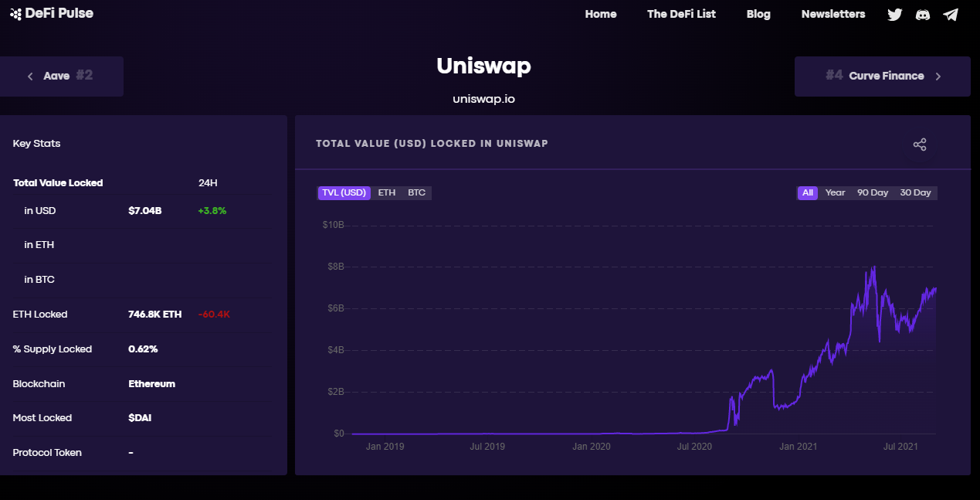Click the Jan 2020 x-axis label

591,447
